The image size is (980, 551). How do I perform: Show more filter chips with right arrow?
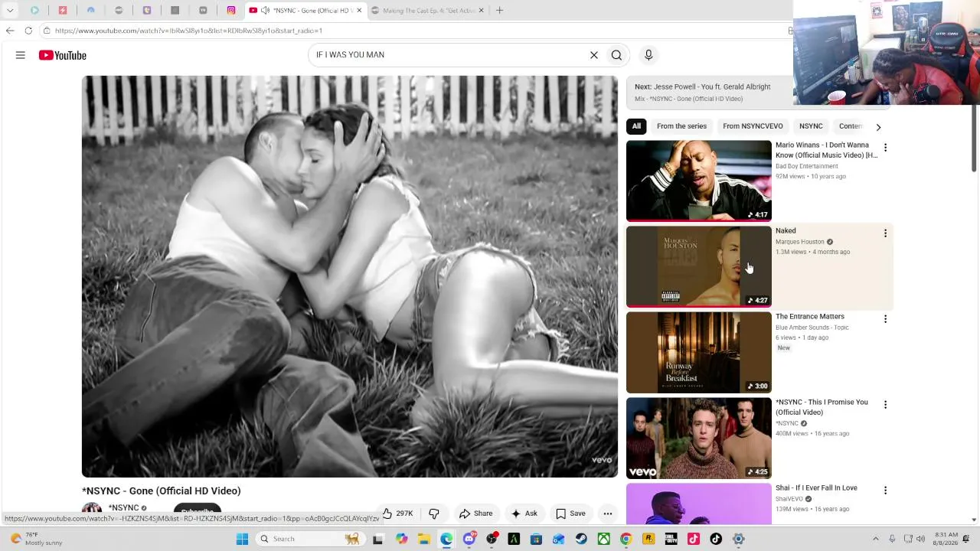click(x=878, y=127)
